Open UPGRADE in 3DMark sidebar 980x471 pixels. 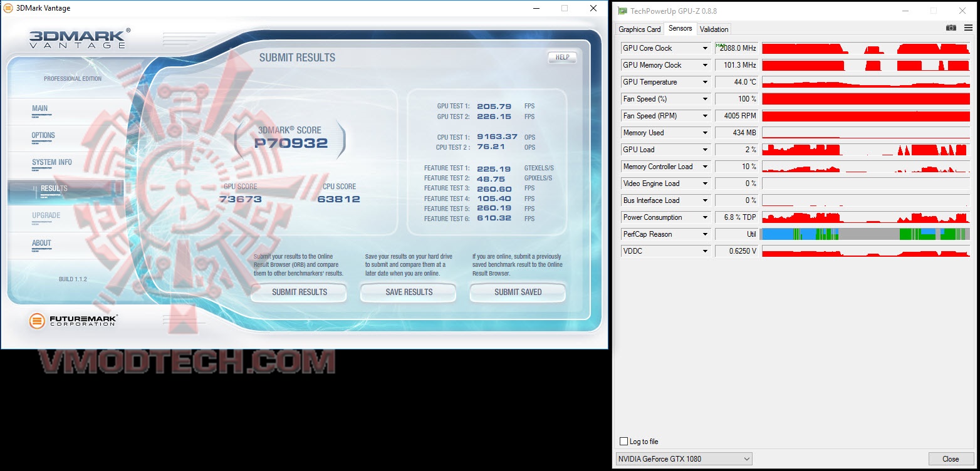pyautogui.click(x=46, y=215)
